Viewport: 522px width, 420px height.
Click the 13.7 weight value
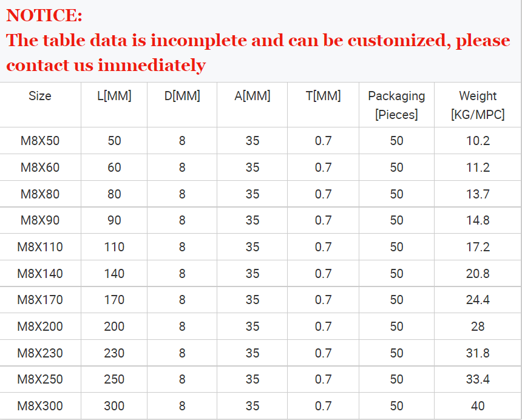[x=478, y=194]
